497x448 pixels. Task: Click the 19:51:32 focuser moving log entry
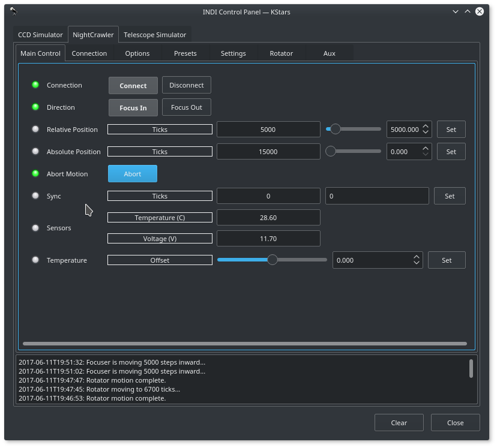(112, 362)
